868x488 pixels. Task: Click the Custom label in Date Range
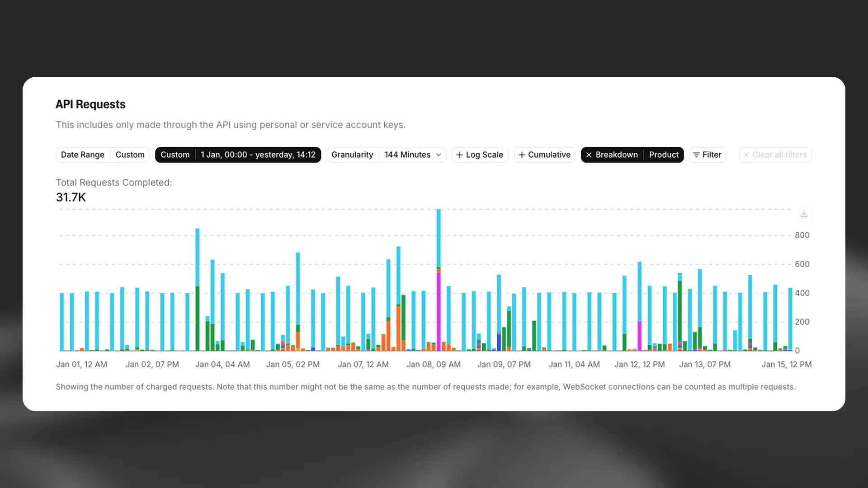[130, 155]
